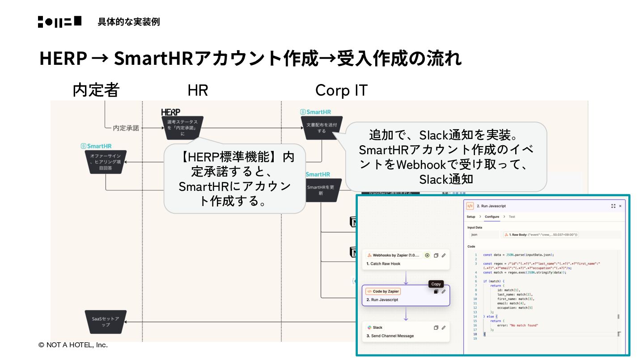Click the 具体的な実装例 header text
Screen dimensions: 644x362
point(129,21)
